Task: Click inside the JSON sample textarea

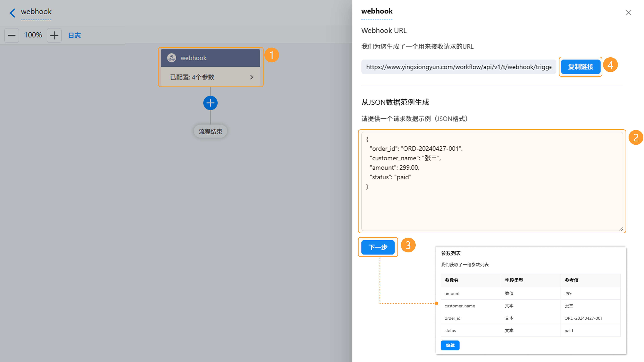Action: pyautogui.click(x=492, y=181)
